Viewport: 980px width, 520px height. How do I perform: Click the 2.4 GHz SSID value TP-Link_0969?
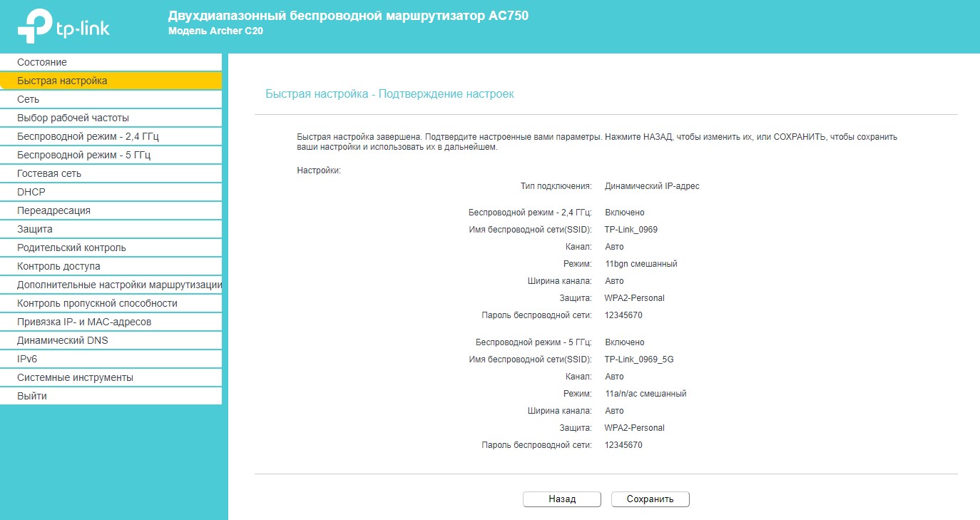coord(631,230)
